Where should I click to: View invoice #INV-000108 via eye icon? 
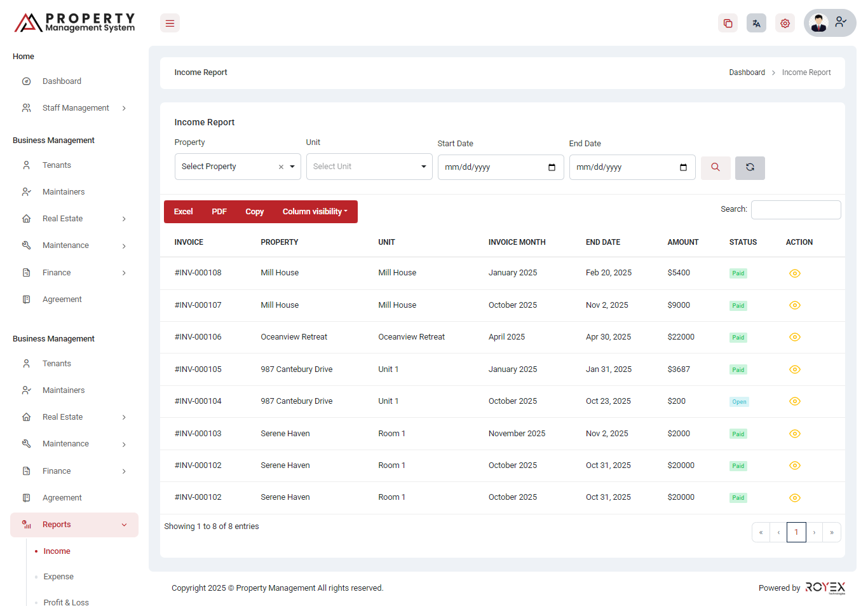point(794,273)
